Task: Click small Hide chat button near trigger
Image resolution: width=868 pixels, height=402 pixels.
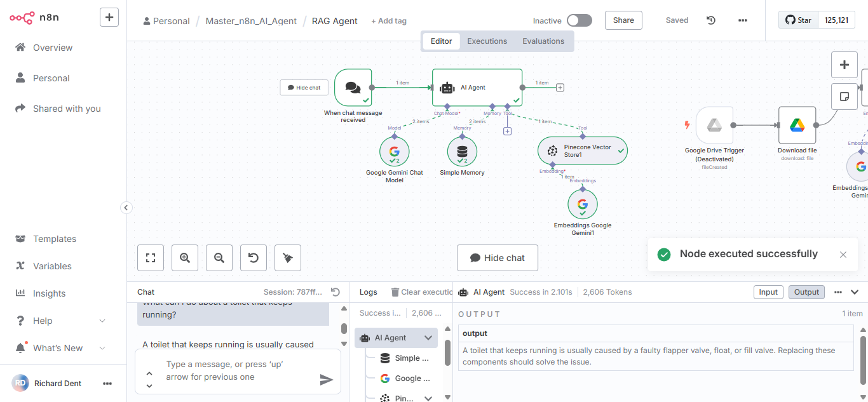Action: pos(304,88)
